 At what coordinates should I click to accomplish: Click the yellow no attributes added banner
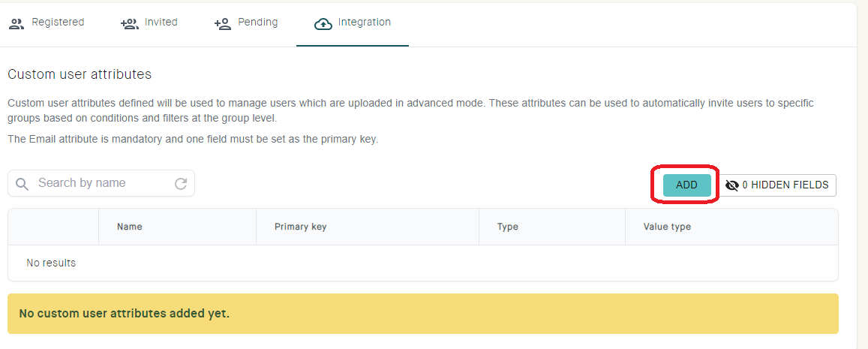point(423,314)
